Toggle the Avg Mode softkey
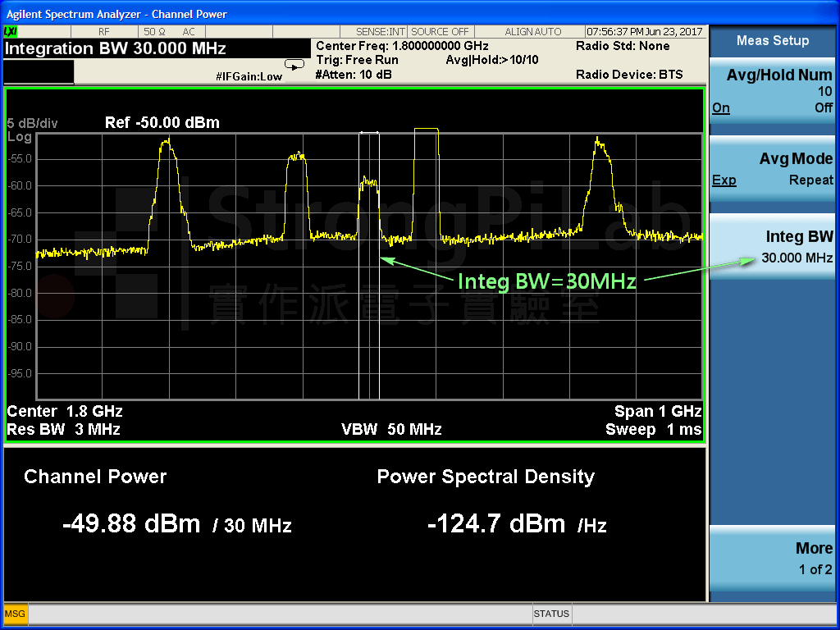Viewport: 840px width, 630px height. point(772,169)
